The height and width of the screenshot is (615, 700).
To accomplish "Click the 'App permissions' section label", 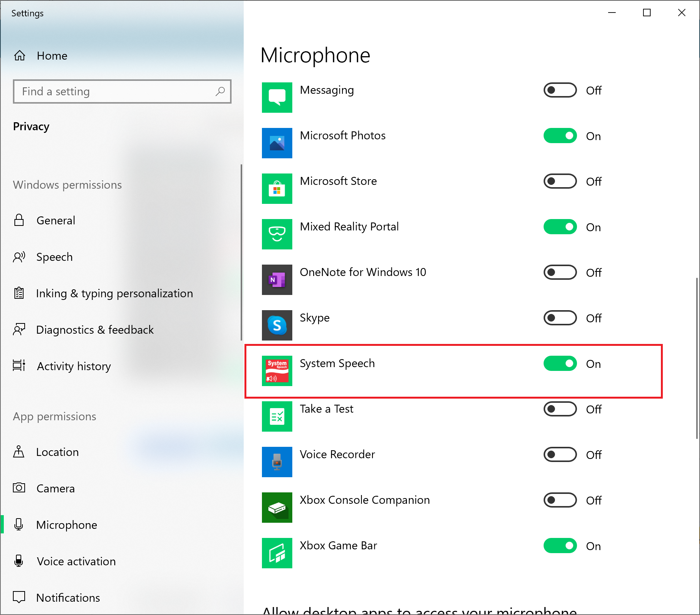I will pyautogui.click(x=55, y=416).
